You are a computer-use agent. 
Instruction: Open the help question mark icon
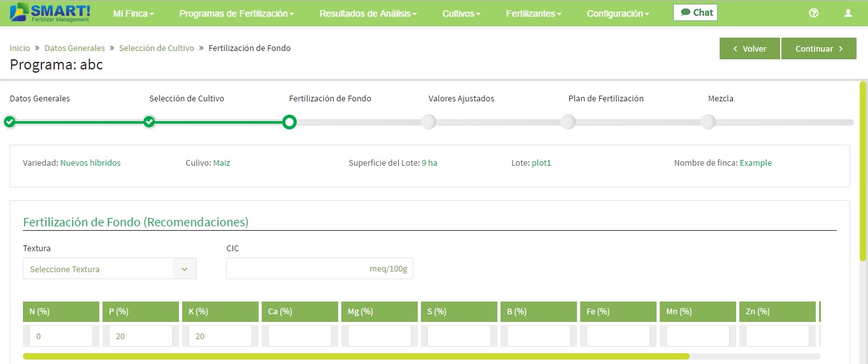[813, 13]
